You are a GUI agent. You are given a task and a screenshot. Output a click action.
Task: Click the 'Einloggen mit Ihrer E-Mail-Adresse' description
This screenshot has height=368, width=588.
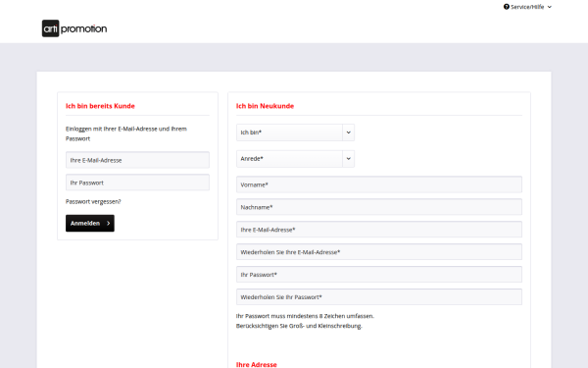126,133
